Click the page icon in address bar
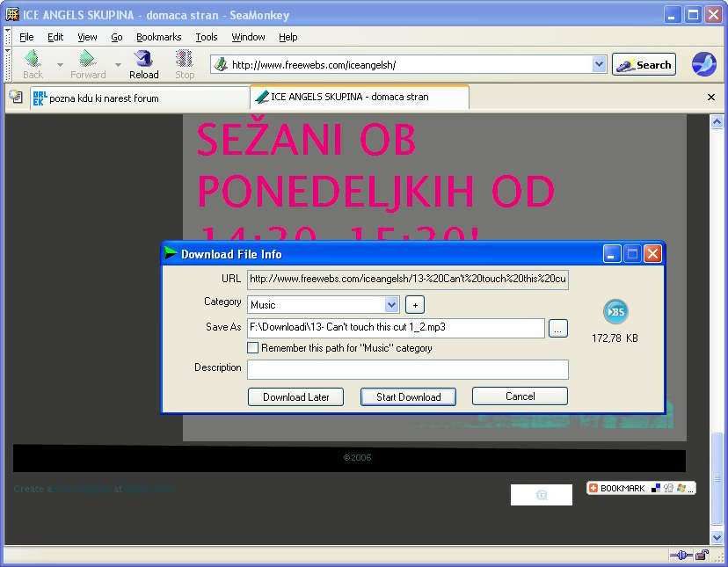Screen dimensions: 728x567 221,64
